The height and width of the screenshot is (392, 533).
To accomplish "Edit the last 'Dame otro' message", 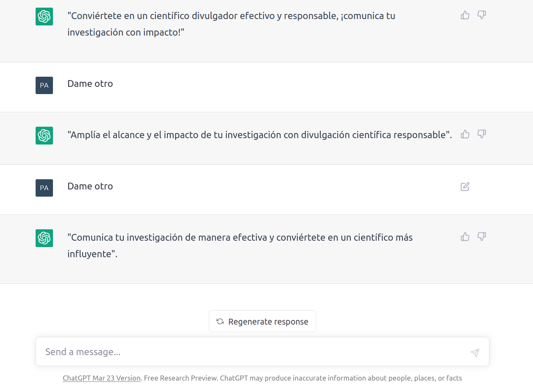I will 465,186.
